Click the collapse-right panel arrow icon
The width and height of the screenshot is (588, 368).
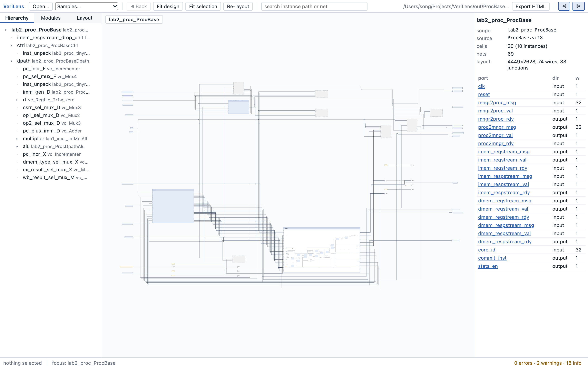[x=579, y=6]
